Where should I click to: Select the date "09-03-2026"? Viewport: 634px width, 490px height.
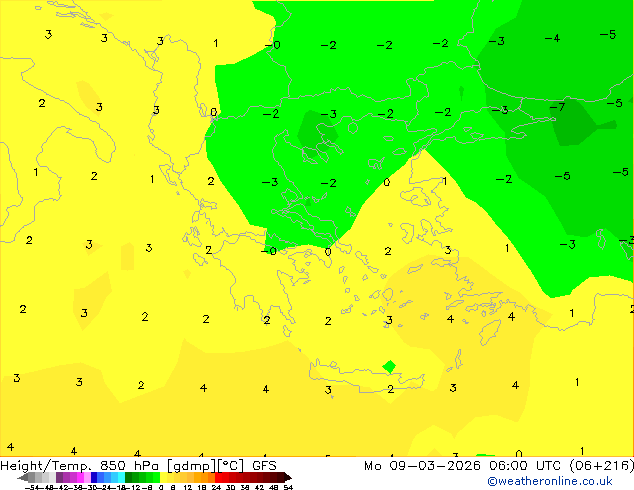(x=435, y=466)
